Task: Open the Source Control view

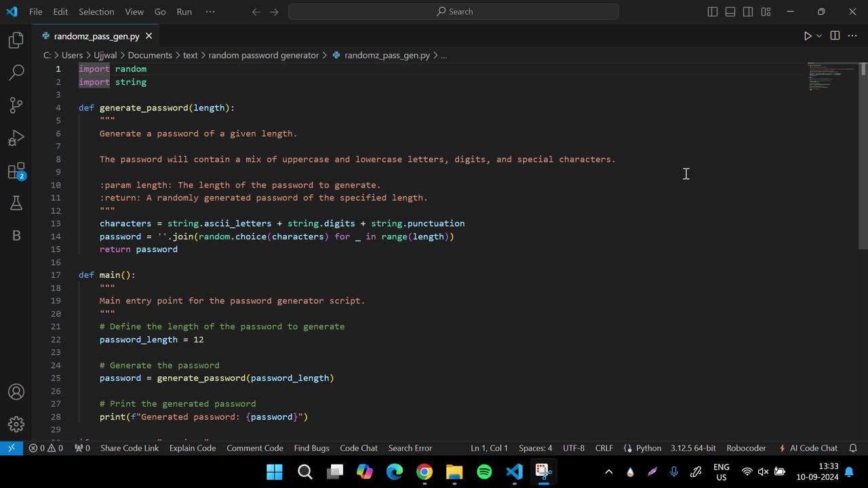Action: [x=16, y=105]
